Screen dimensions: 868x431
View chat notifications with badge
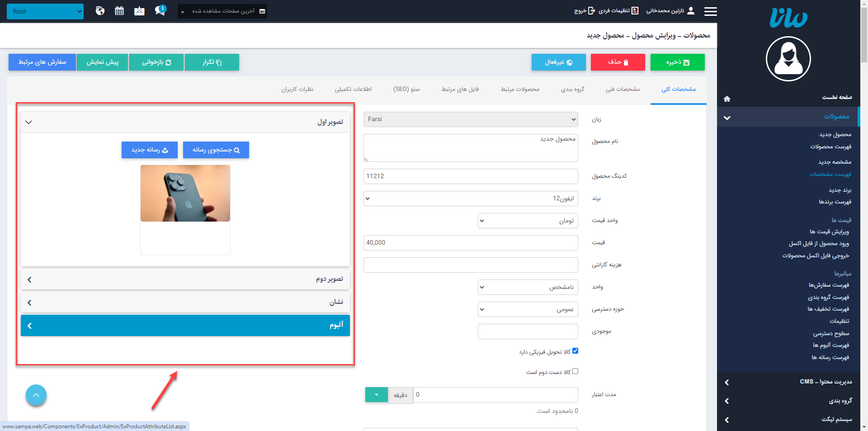[x=159, y=10]
